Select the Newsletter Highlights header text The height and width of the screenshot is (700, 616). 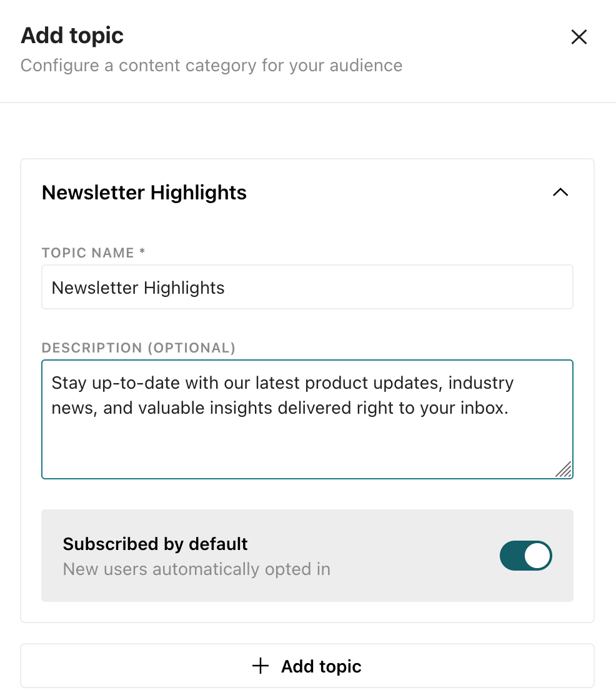144,192
